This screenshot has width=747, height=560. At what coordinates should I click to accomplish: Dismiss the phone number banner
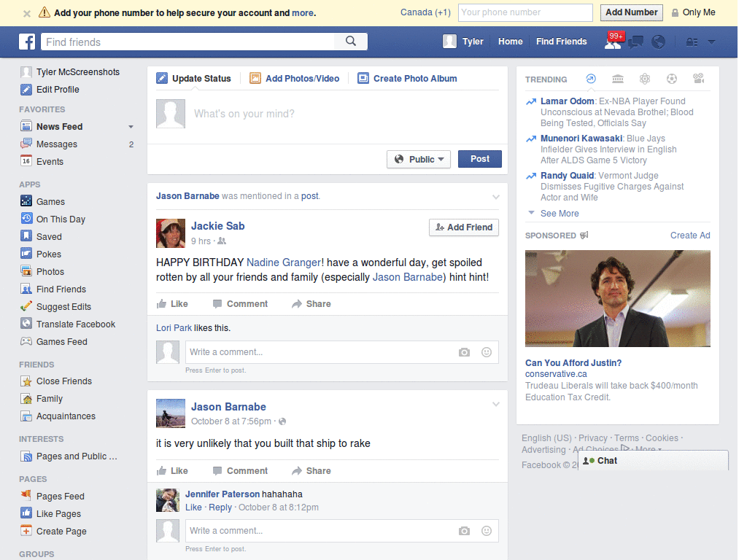(27, 13)
